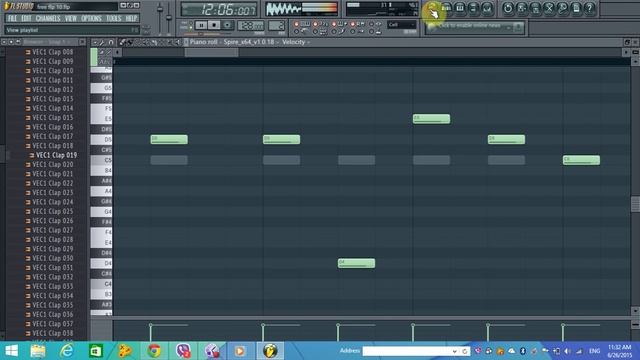This screenshot has height=360, width=640.
Task: Open Internet Explorer from the taskbar
Action: point(67,351)
